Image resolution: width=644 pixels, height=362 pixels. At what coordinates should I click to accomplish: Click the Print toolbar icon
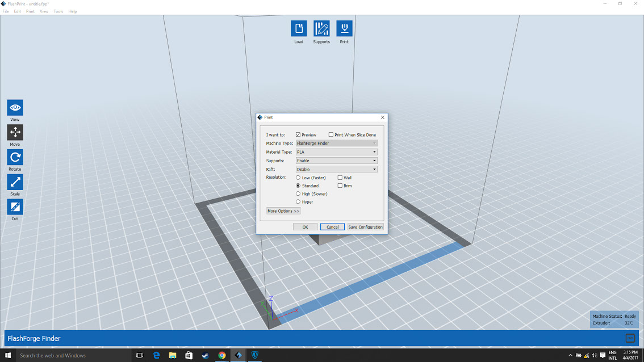tap(344, 29)
